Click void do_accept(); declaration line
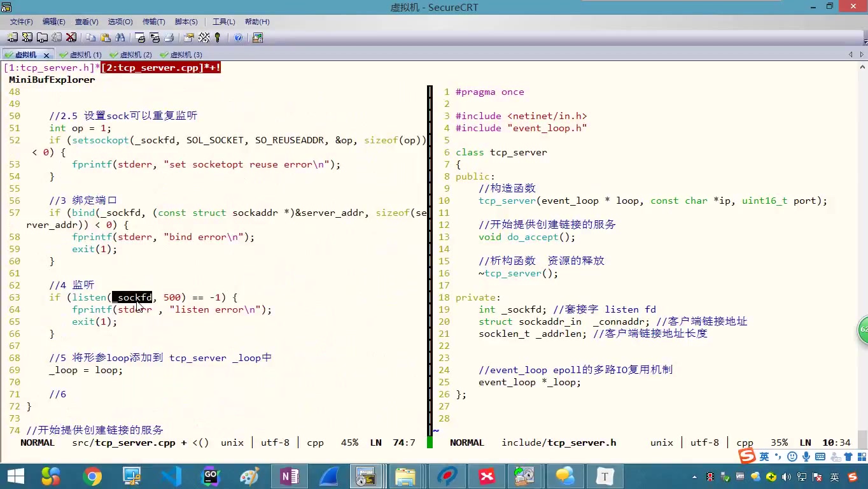The height and width of the screenshot is (489, 868). [527, 237]
